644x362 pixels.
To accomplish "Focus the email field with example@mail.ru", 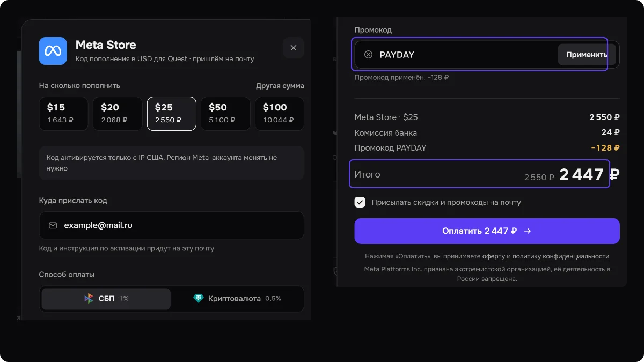I will (172, 225).
